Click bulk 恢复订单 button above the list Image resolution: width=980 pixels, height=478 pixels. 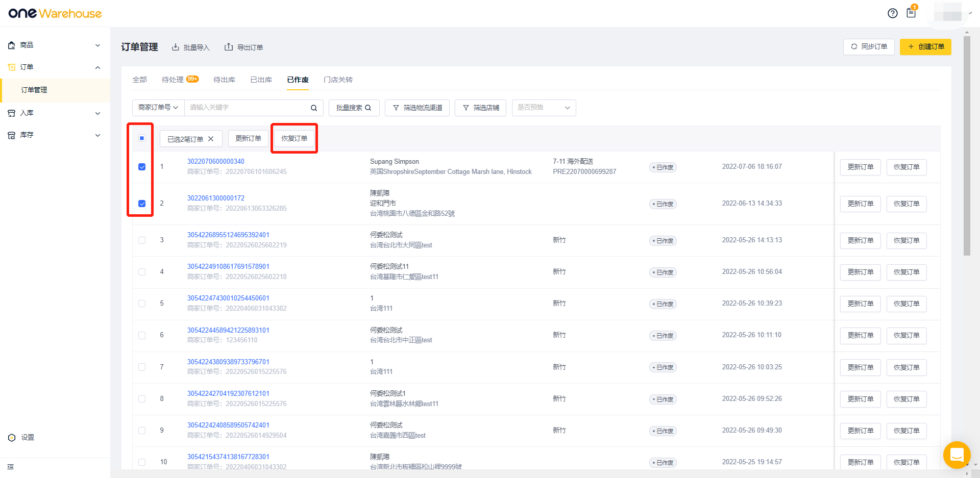(x=294, y=138)
